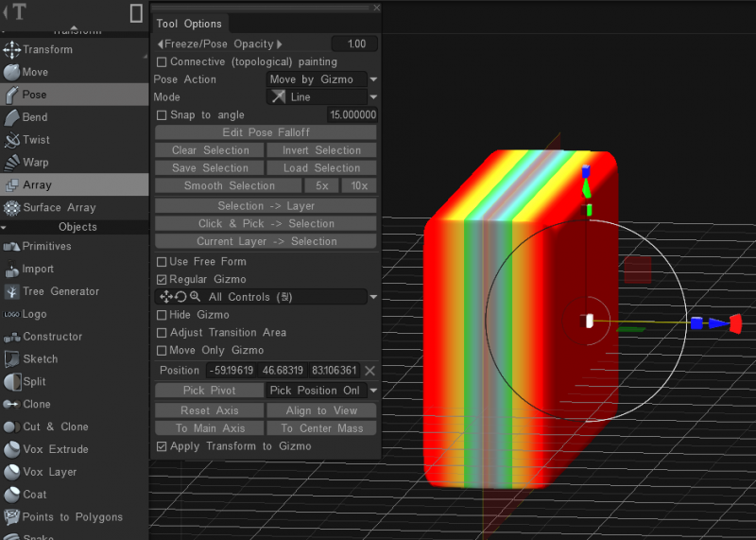Viewport: 756px width, 540px height.
Task: Switch to the Tool Options tab
Action: pyautogui.click(x=189, y=24)
